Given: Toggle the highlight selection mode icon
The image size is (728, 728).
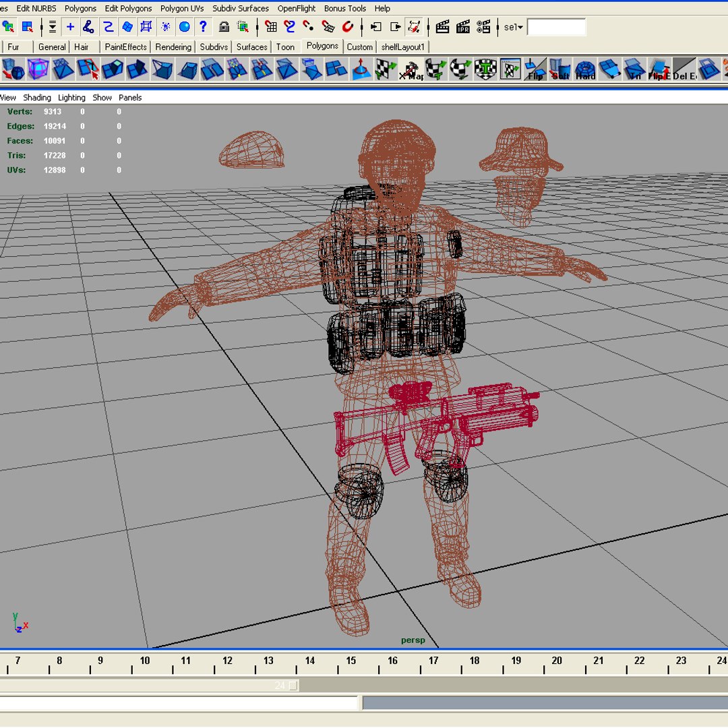Looking at the screenshot, I should click(243, 27).
